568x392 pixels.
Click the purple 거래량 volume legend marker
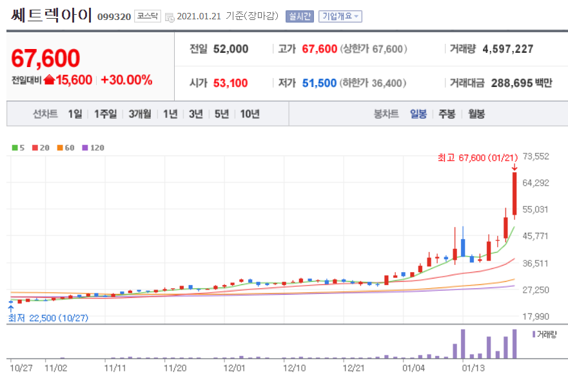pyautogui.click(x=534, y=334)
